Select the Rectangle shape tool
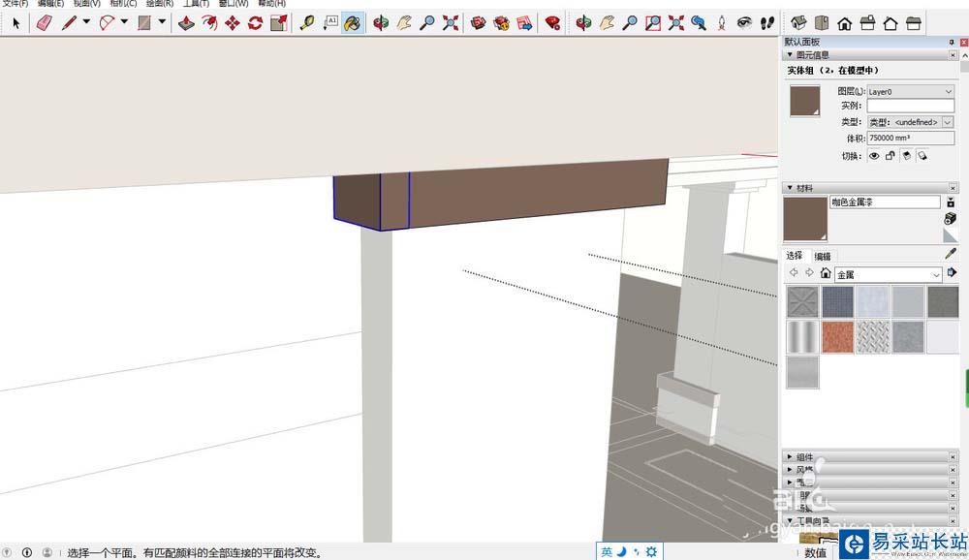The image size is (969, 560). 144,23
